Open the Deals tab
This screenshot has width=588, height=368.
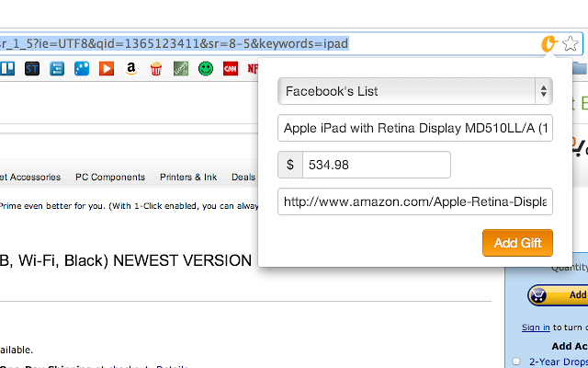243,177
